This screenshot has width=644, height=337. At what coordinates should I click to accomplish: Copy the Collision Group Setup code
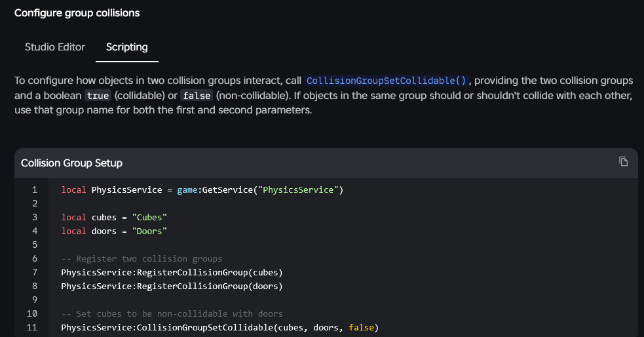tap(623, 161)
